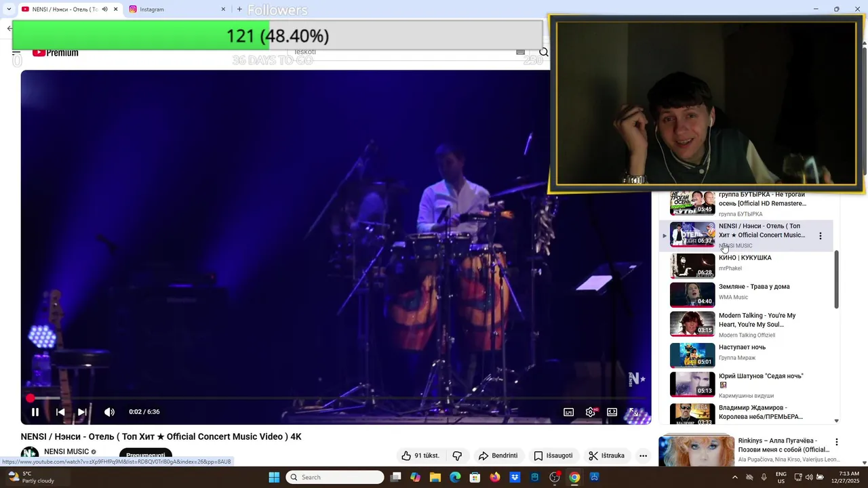This screenshot has width=868, height=488.
Task: Open the ENG US language switcher
Action: [x=781, y=477]
